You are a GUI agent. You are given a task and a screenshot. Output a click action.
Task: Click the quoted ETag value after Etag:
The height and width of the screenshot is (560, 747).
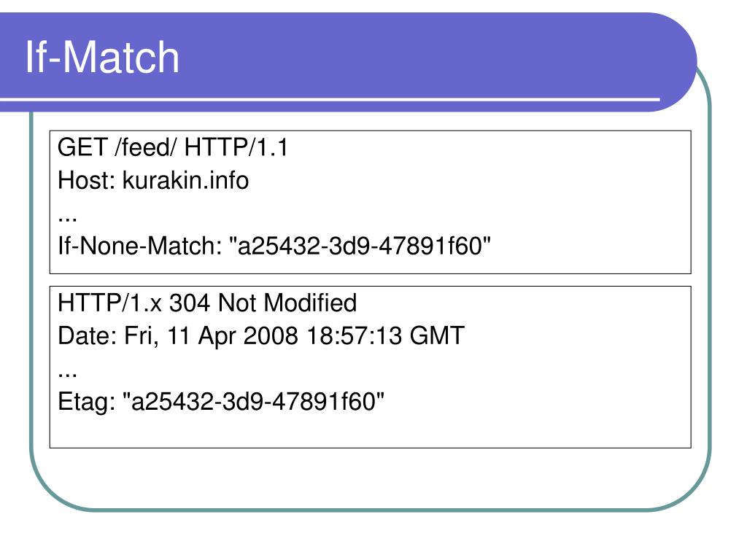tap(253, 402)
